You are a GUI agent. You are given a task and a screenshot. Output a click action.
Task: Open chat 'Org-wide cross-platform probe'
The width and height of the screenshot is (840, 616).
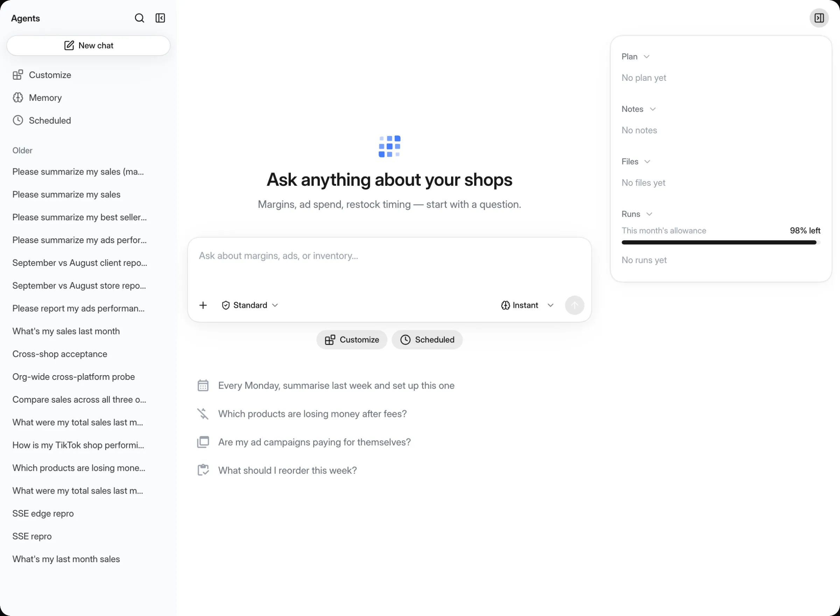(89, 377)
